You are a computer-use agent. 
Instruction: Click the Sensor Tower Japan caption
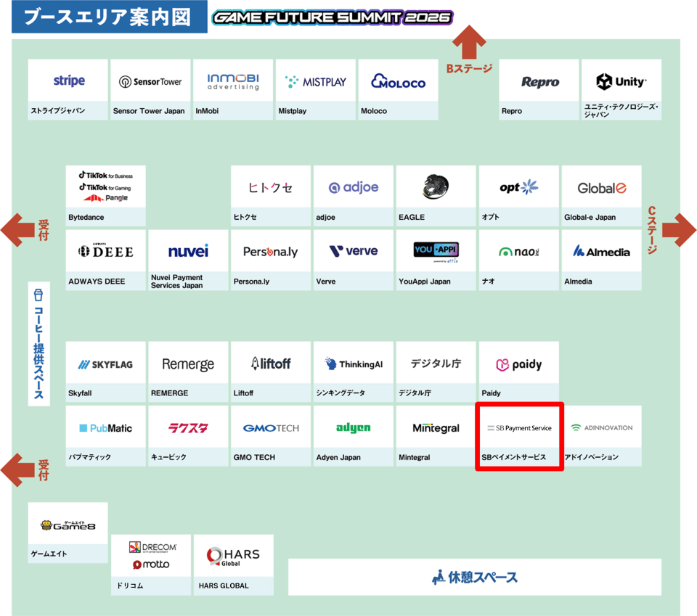pyautogui.click(x=149, y=111)
